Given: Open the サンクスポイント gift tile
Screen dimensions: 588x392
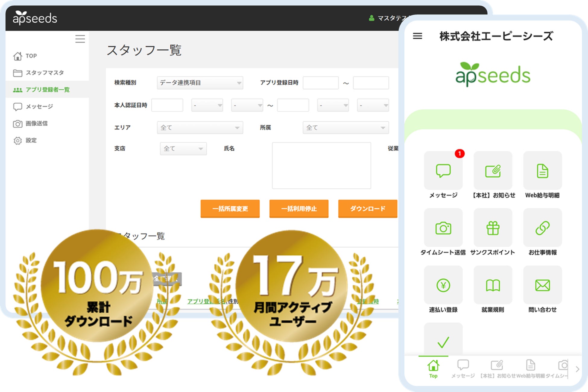Looking at the screenshot, I should tap(493, 228).
